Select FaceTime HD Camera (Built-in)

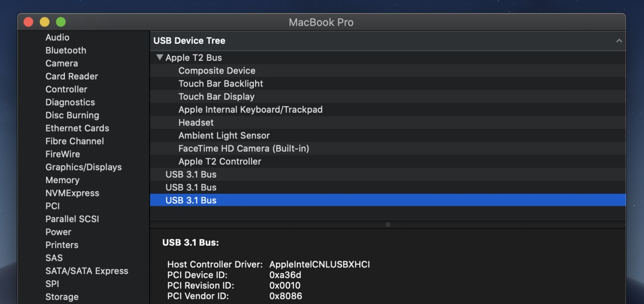point(244,148)
